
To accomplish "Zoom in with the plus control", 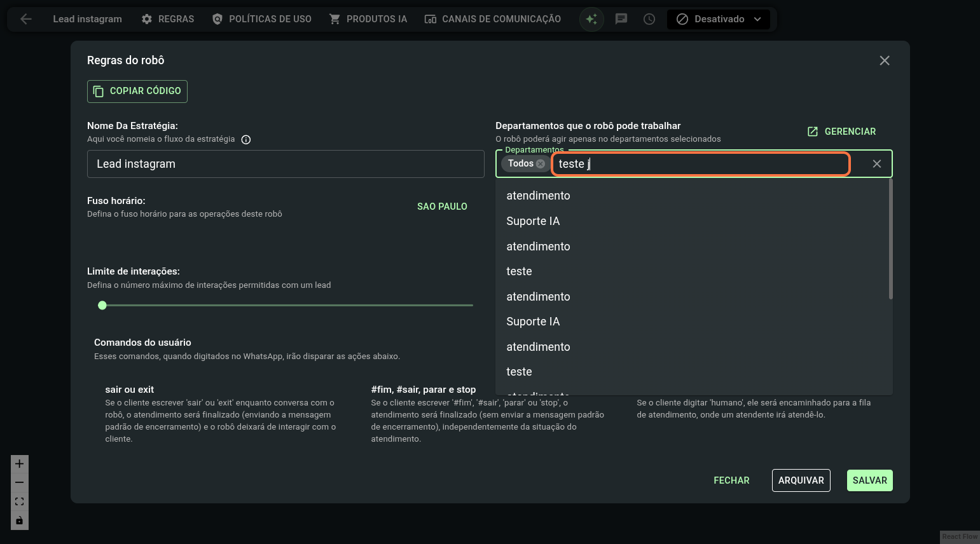I will [x=20, y=464].
